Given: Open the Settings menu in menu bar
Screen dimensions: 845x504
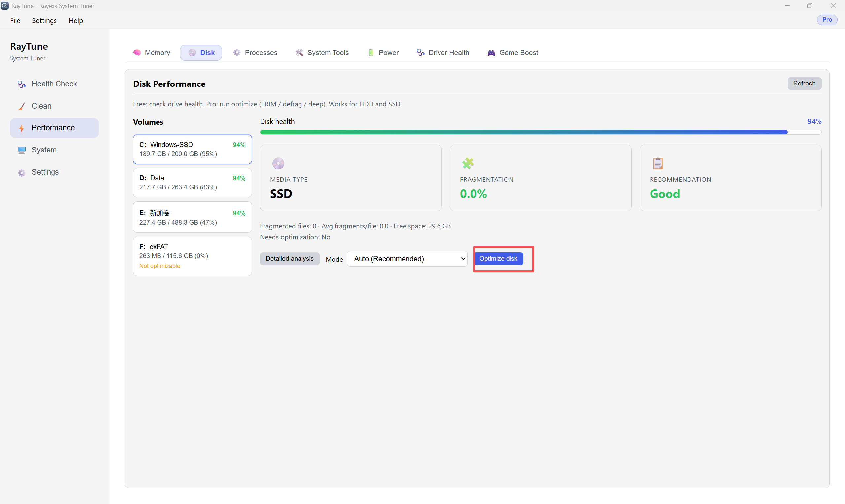Looking at the screenshot, I should [45, 20].
